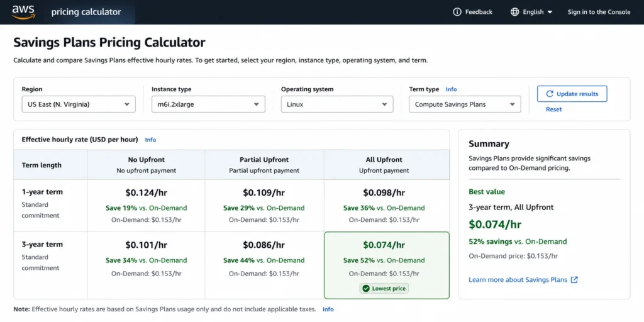Click Save 52% vs. On-Demand
Image resolution: width=644 pixels, height=322 pixels.
coord(384,260)
